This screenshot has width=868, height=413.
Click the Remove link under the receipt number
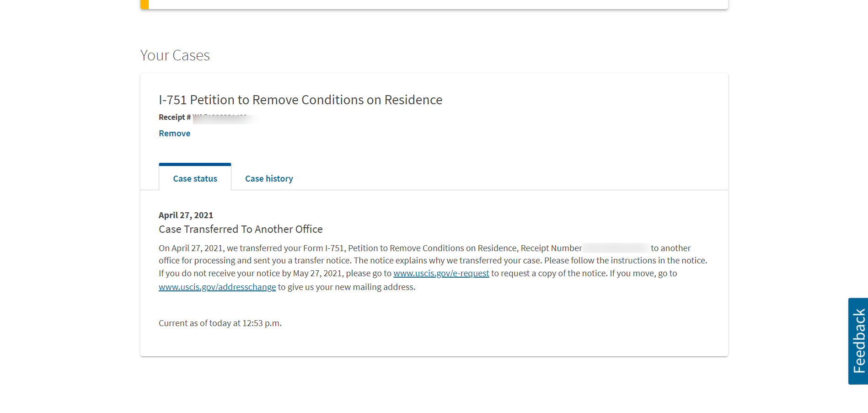[x=174, y=134]
